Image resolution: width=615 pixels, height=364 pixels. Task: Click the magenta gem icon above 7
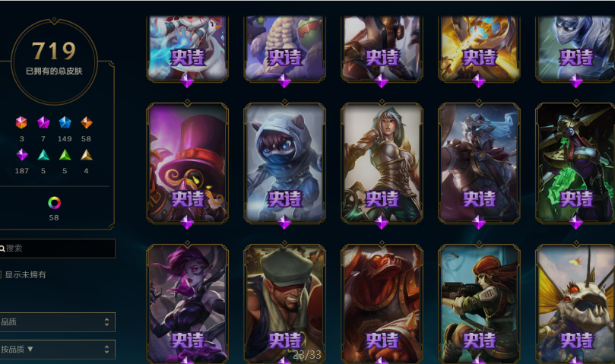pos(43,123)
